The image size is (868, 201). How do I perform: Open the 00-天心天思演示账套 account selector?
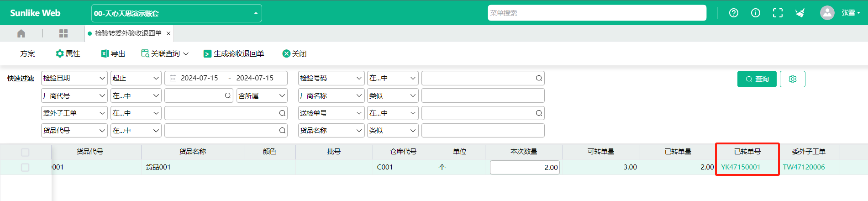click(176, 13)
